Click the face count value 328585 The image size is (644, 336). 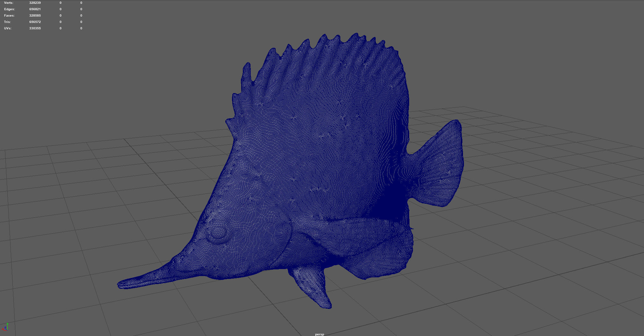35,15
